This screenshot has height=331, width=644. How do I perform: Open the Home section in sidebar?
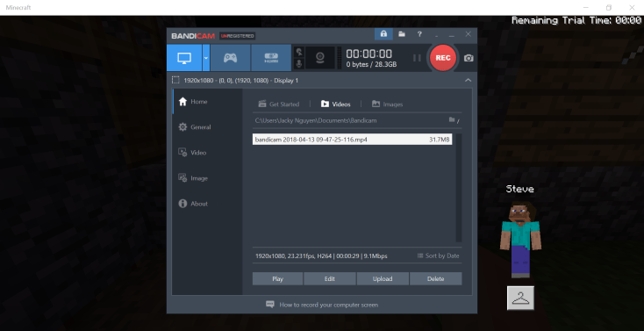tap(207, 102)
